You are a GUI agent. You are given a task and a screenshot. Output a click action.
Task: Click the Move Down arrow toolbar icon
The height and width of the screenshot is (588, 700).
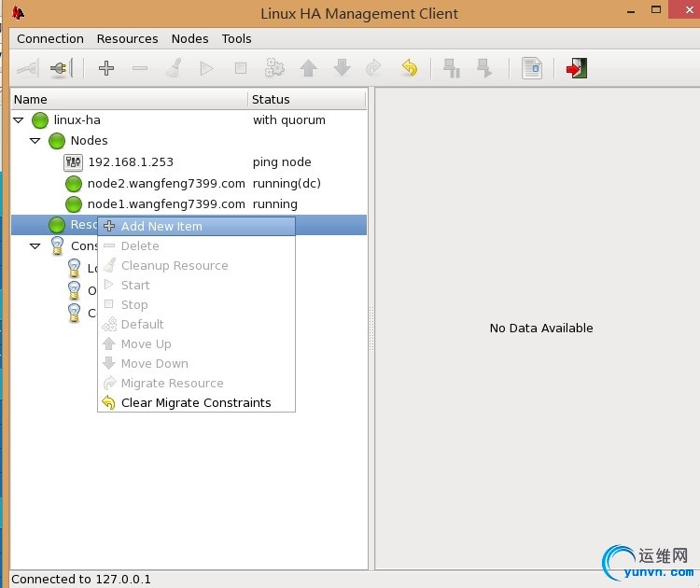point(342,68)
